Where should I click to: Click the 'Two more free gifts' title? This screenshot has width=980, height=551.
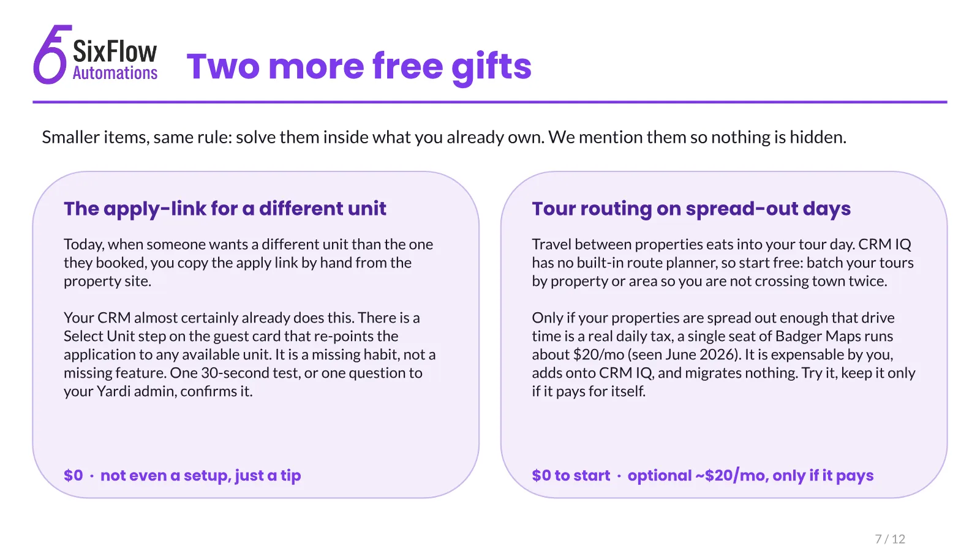point(359,67)
